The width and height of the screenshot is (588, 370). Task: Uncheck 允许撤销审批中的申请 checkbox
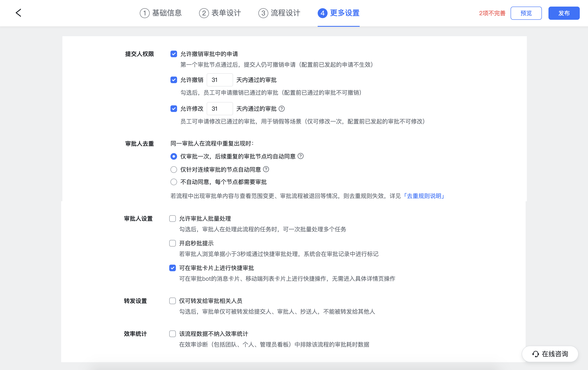click(x=174, y=54)
